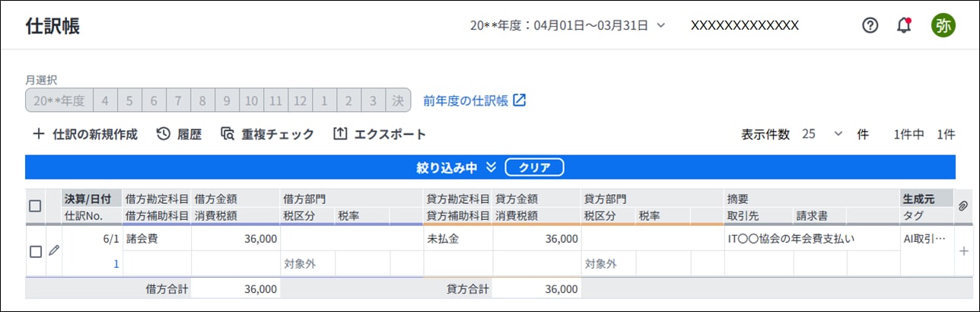The width and height of the screenshot is (980, 312).
Task: Open 前年度の仕訳帳 link
Action: (x=475, y=100)
